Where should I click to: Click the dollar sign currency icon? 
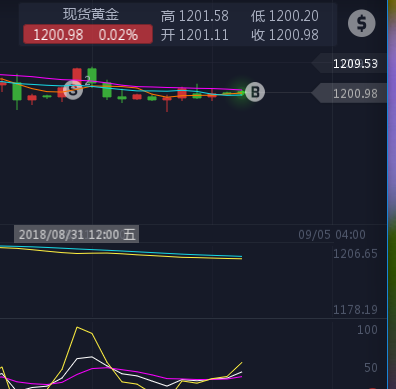click(x=362, y=23)
